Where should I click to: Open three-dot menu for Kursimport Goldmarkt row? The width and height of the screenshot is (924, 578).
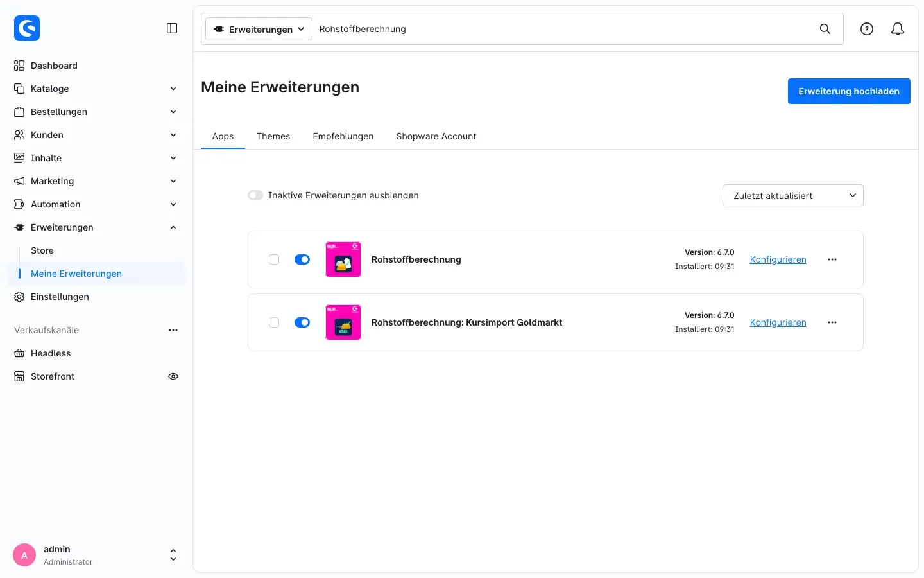point(832,322)
